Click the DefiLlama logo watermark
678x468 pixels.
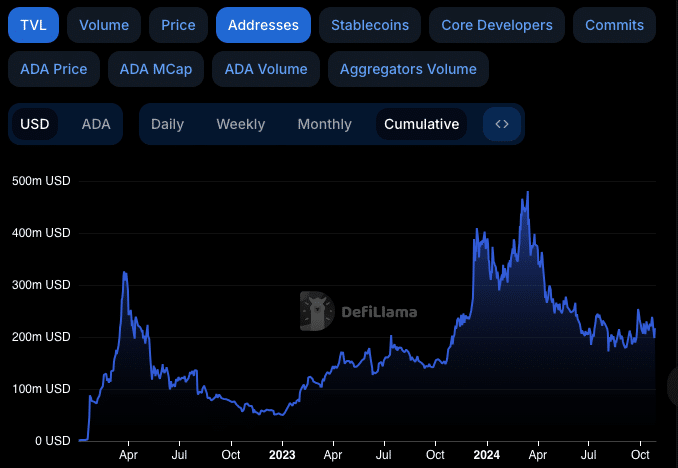point(359,311)
